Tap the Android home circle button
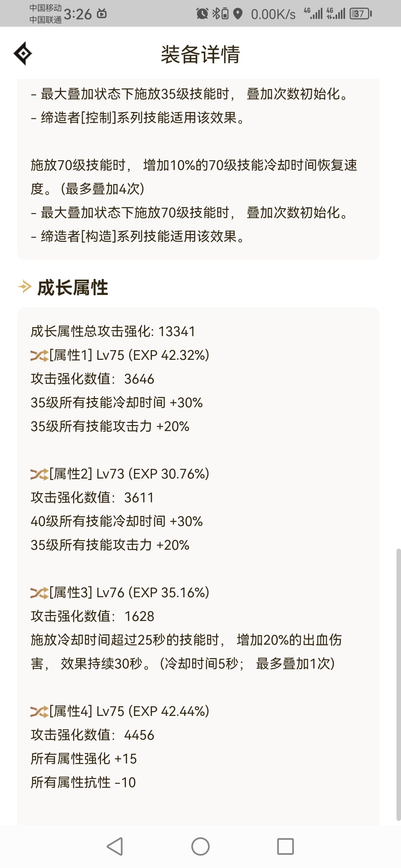This screenshot has height=868, width=401. (x=200, y=846)
